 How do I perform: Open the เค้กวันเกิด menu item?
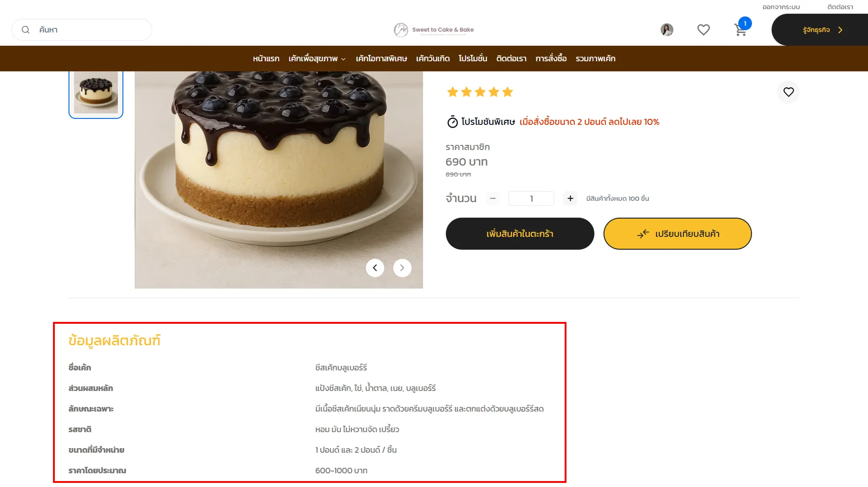[x=433, y=59]
